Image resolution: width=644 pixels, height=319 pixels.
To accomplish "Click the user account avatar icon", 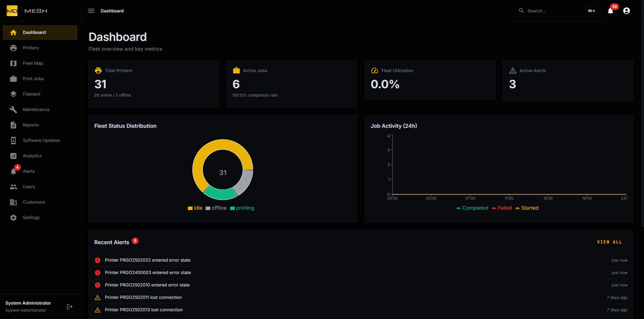I will click(x=627, y=11).
